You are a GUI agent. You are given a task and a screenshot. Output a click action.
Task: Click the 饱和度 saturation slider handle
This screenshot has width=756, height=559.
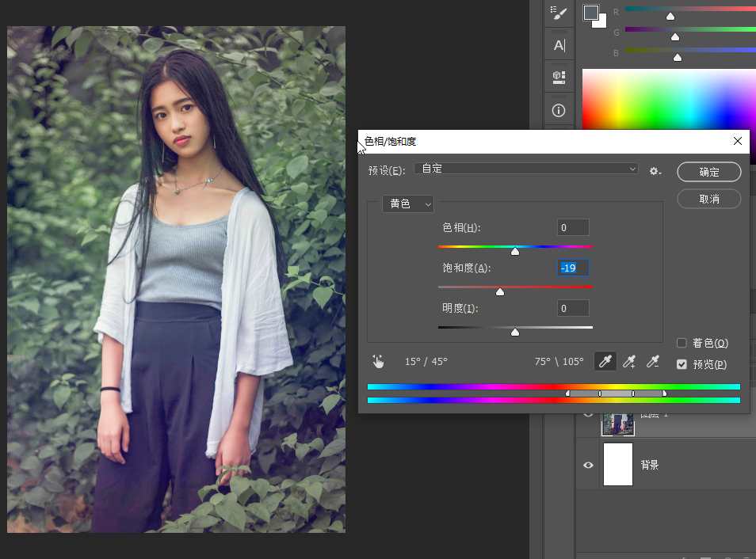pyautogui.click(x=500, y=291)
